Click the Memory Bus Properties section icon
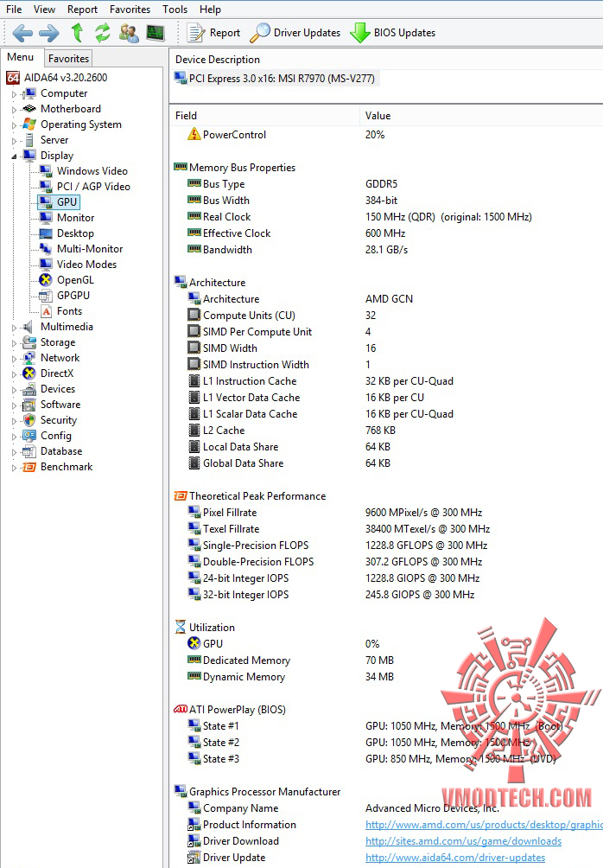This screenshot has width=603, height=868. 181,167
